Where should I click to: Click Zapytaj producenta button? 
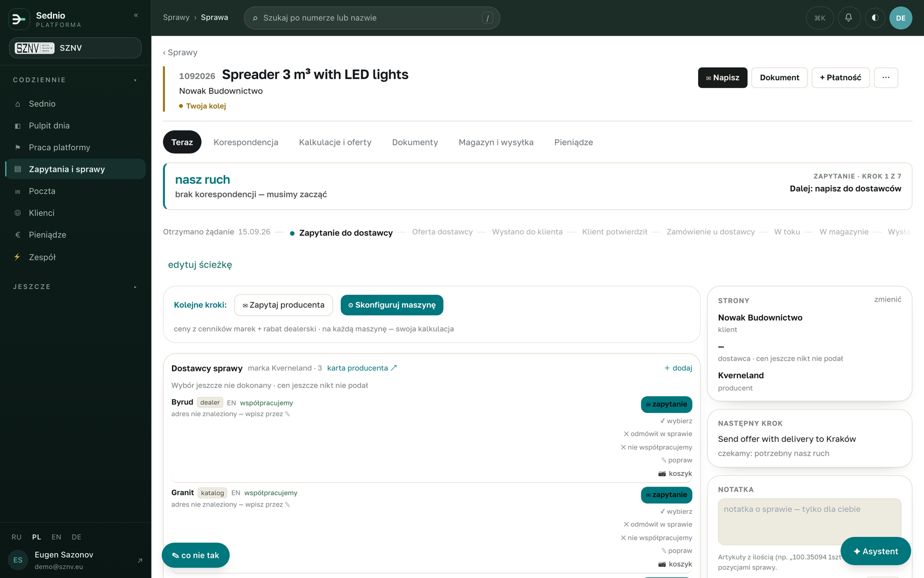coord(283,305)
